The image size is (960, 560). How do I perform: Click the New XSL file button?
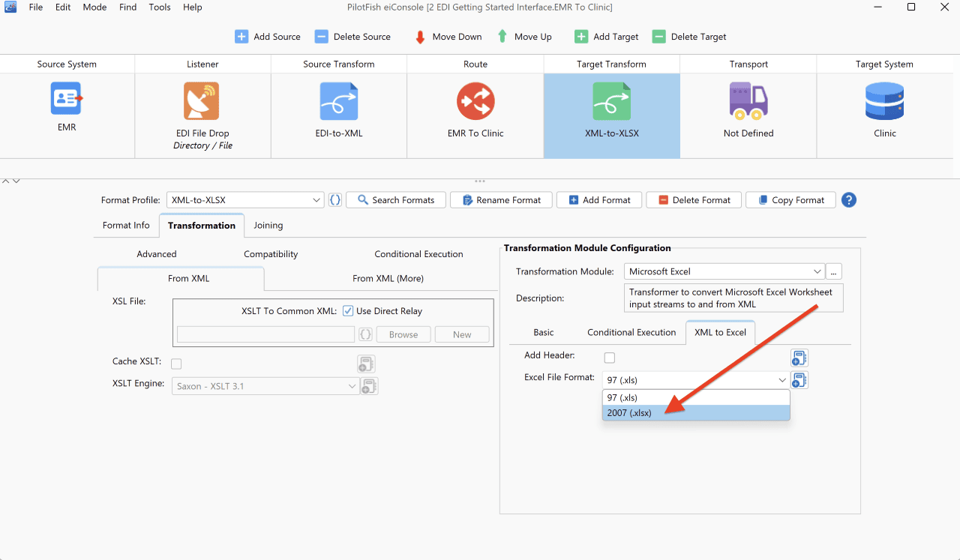[462, 334]
